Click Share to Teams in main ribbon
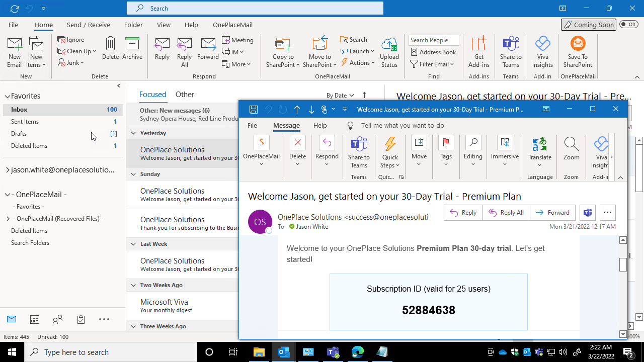This screenshot has height=362, width=644. click(x=511, y=52)
